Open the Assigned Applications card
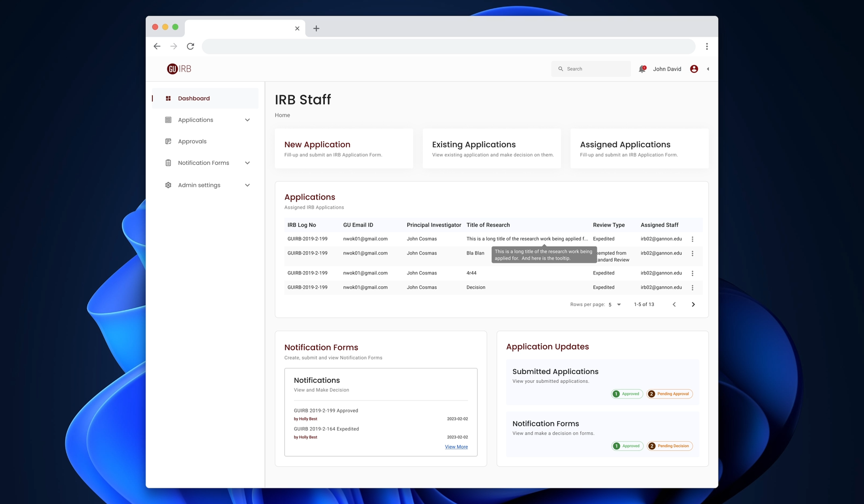Screen dimensions: 864x504 coord(639,148)
